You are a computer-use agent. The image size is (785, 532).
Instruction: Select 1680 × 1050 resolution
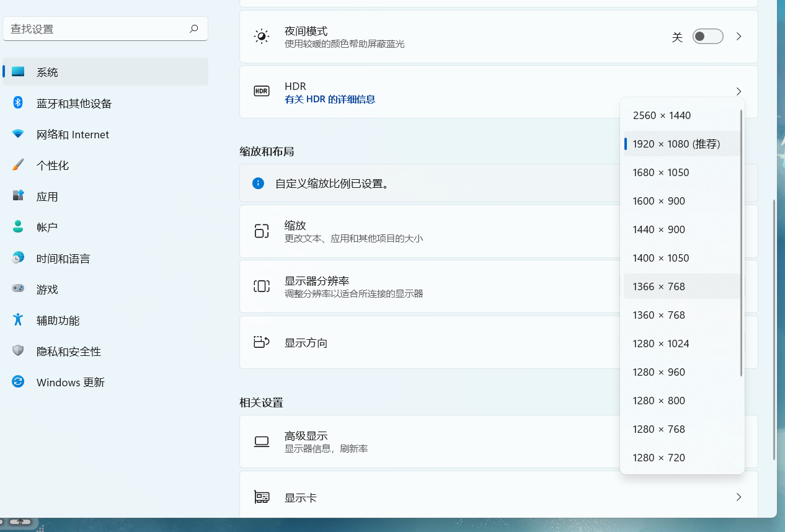coord(682,172)
